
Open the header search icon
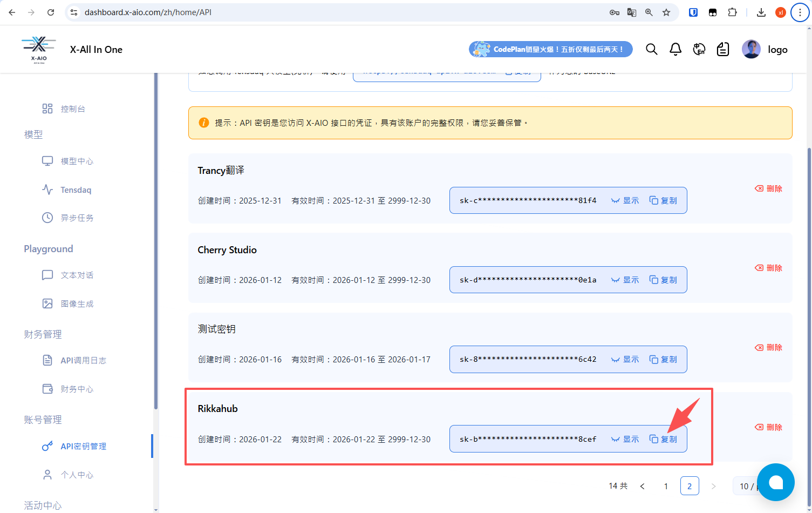click(x=652, y=50)
